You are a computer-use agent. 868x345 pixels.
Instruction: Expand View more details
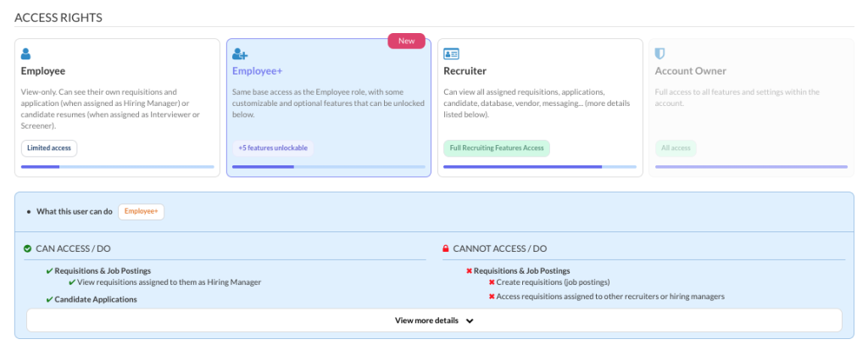point(426,320)
